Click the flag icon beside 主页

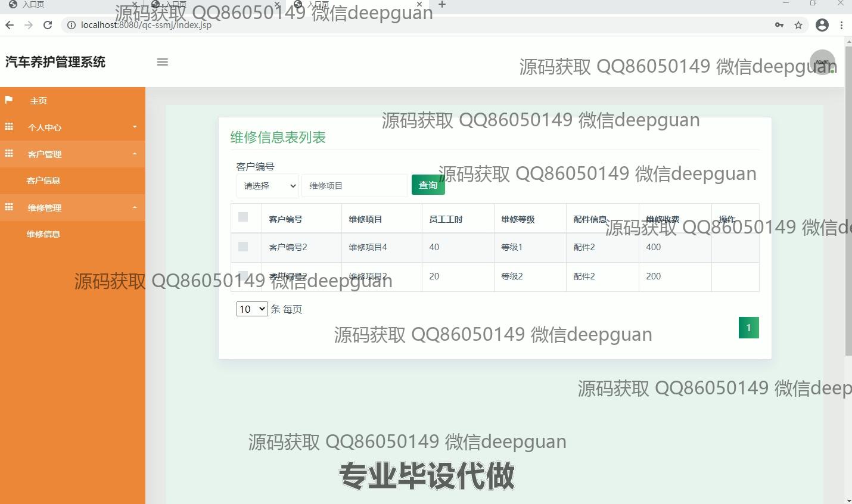click(x=9, y=100)
